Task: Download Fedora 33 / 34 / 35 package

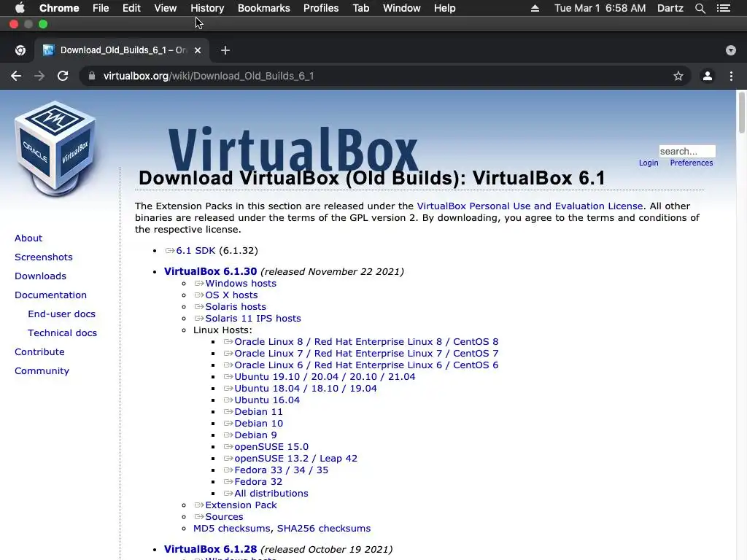Action: pyautogui.click(x=281, y=470)
